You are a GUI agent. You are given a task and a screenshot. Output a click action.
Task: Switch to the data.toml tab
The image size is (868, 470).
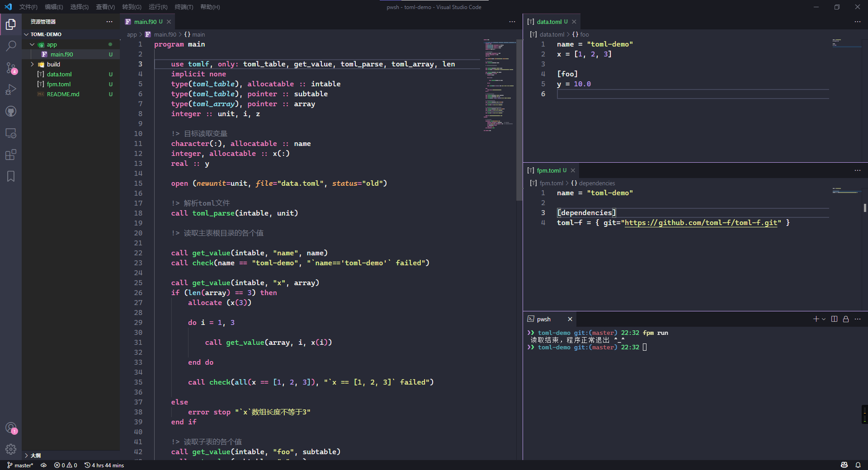coord(548,21)
